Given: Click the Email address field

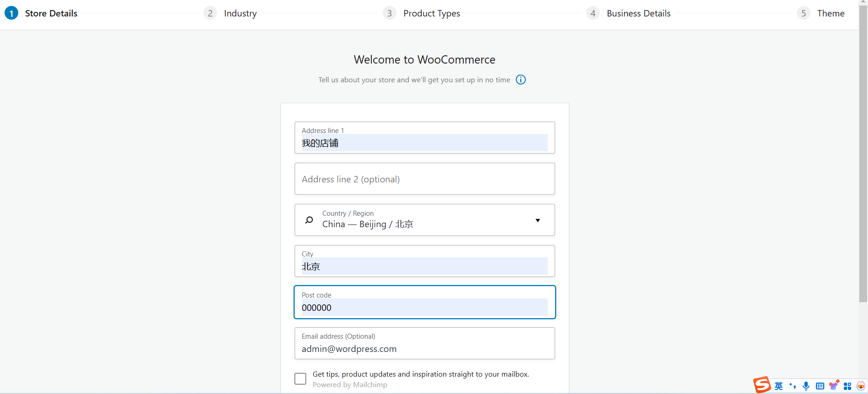Looking at the screenshot, I should [425, 348].
